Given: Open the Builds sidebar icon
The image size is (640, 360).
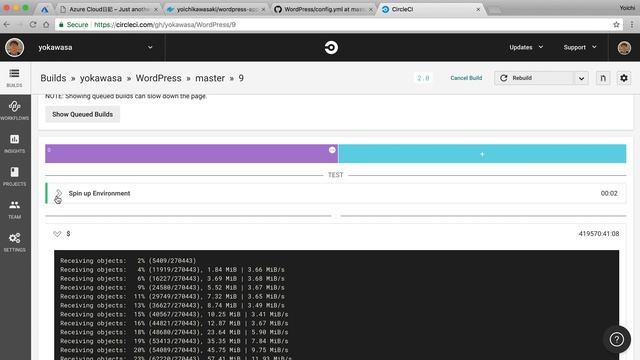Looking at the screenshot, I should 14,77.
